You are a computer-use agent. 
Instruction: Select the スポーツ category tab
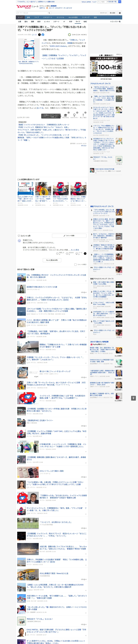click(56, 21)
